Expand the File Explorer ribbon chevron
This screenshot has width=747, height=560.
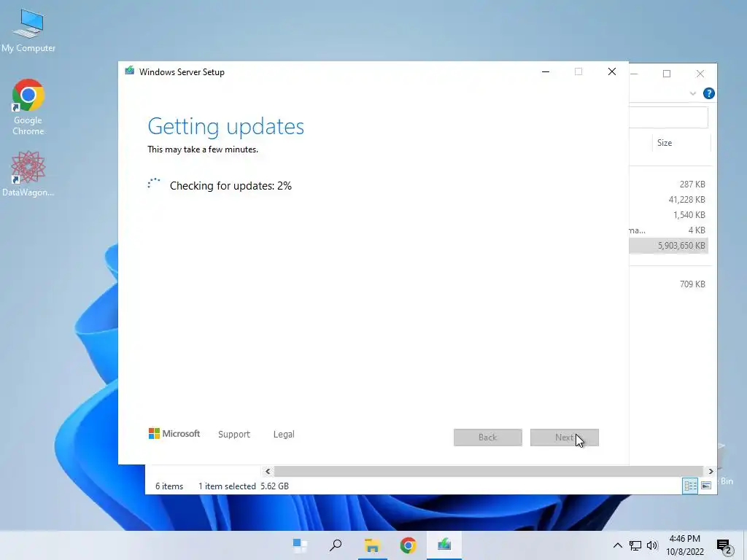click(693, 93)
